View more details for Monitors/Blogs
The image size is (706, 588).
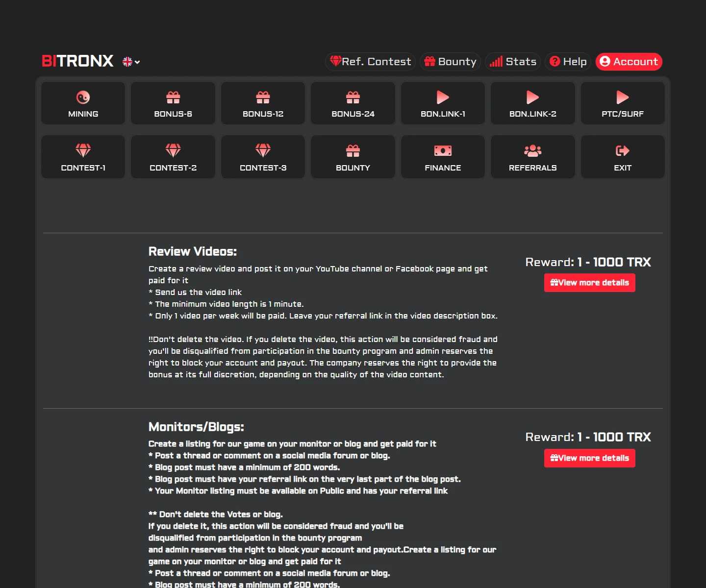coord(590,458)
